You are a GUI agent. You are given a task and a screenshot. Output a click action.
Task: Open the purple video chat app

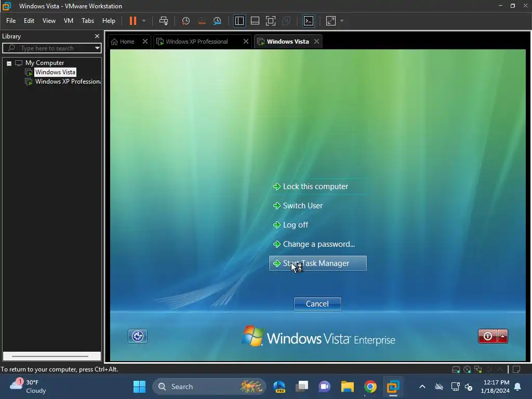coord(324,387)
